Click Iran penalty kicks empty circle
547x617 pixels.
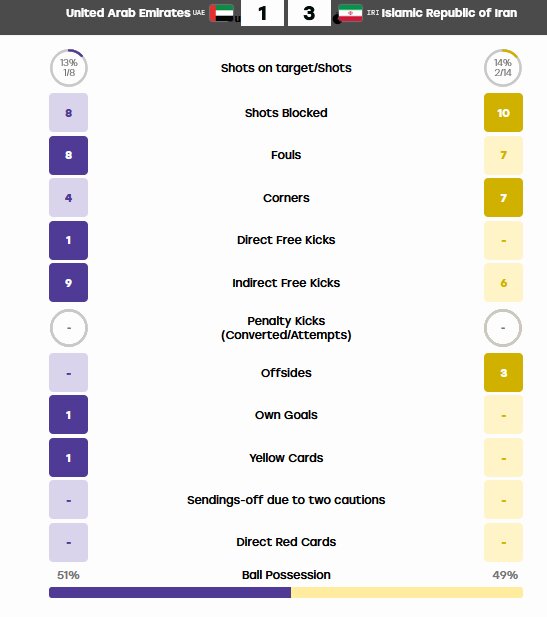[x=503, y=328]
